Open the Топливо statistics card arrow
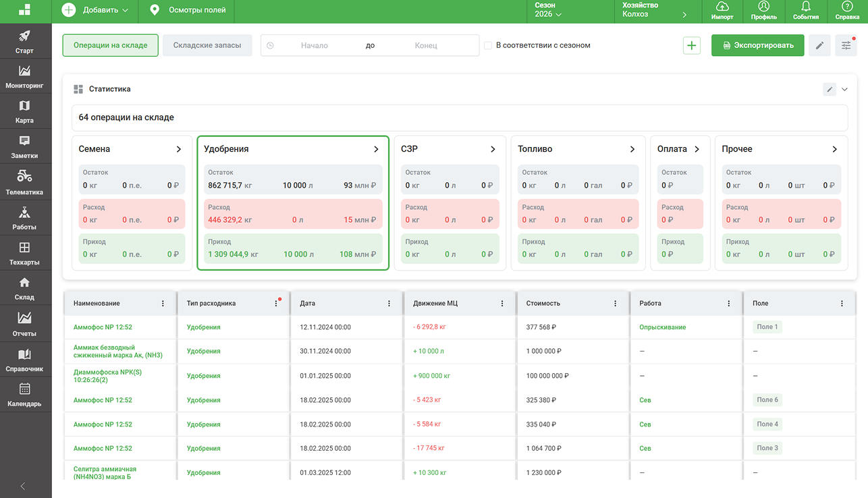The image size is (868, 498). (632, 149)
